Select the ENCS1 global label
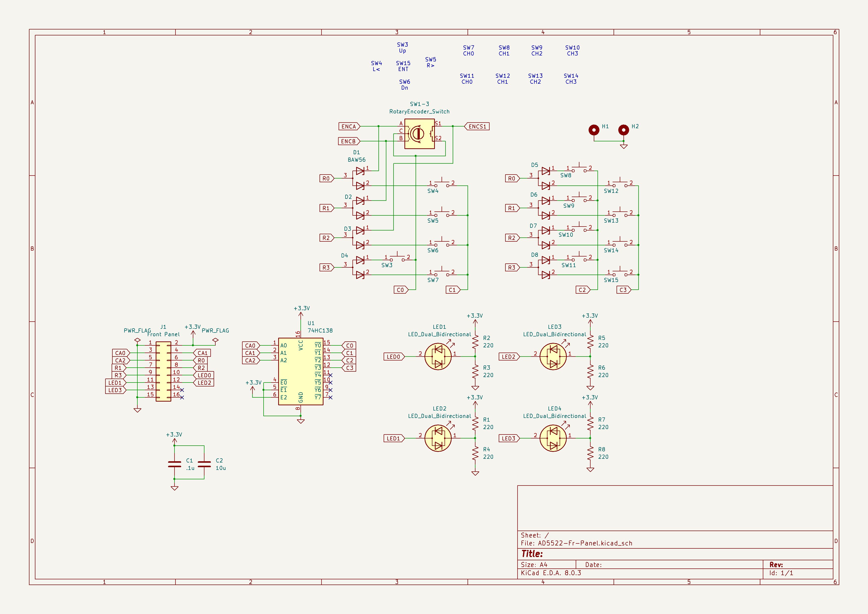The image size is (868, 614). (x=477, y=126)
